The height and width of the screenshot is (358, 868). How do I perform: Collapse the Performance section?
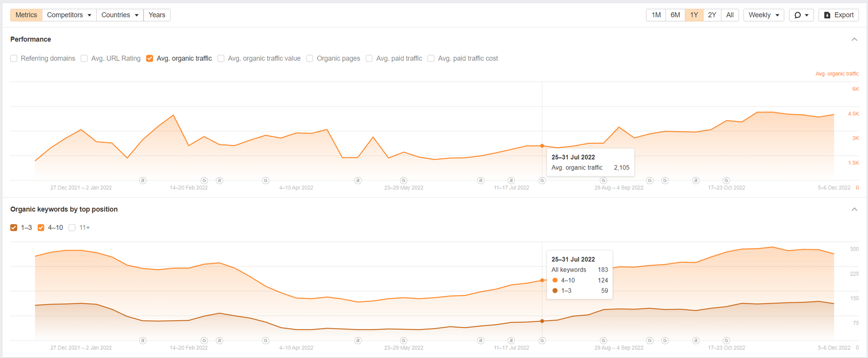pyautogui.click(x=854, y=40)
